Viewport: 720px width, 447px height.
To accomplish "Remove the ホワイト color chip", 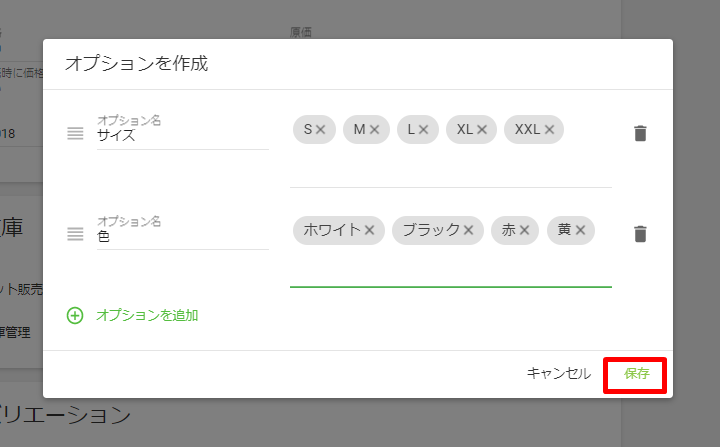I will point(369,230).
